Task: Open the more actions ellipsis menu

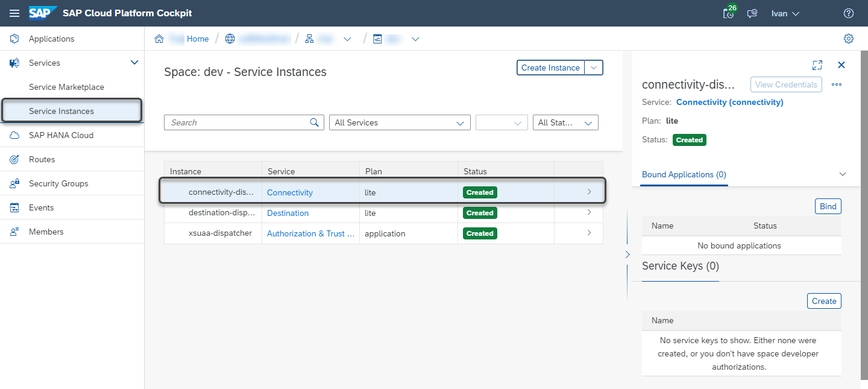Action: point(836,84)
